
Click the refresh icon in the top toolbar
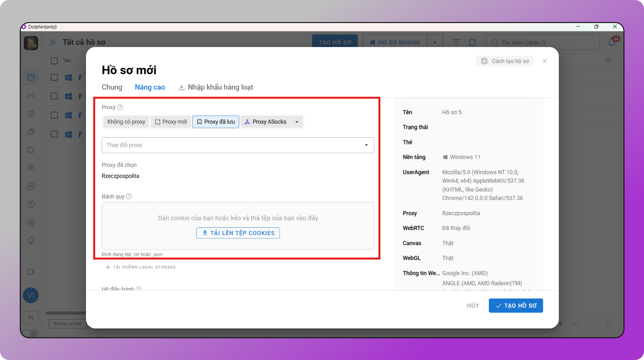click(472, 42)
